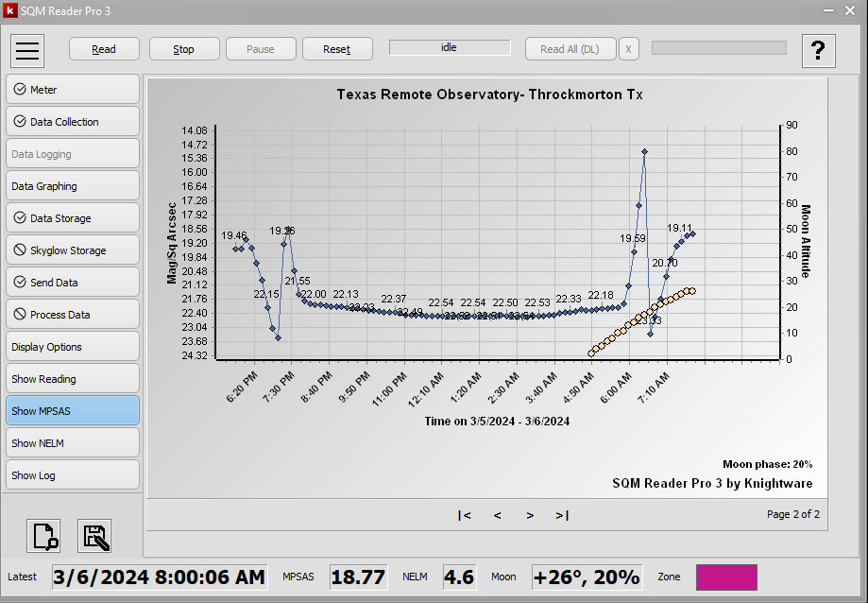868x603 pixels.
Task: Select the Show Log view
Action: pos(73,475)
